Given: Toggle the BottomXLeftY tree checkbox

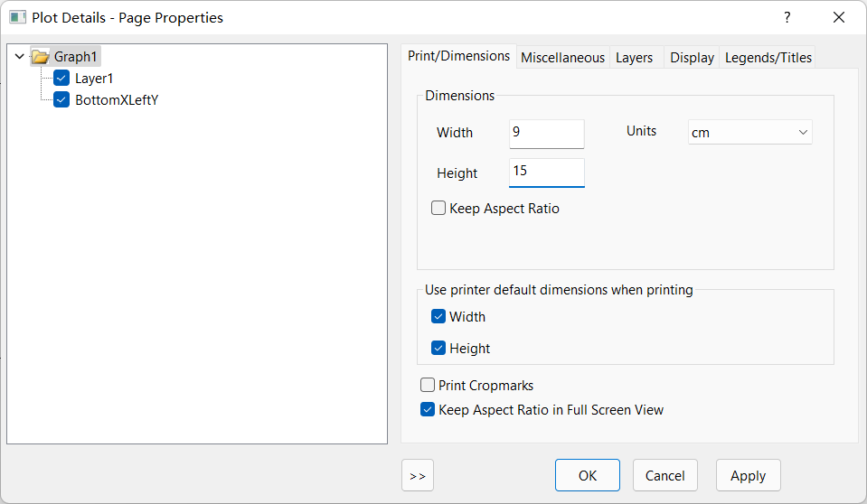Looking at the screenshot, I should coord(61,100).
